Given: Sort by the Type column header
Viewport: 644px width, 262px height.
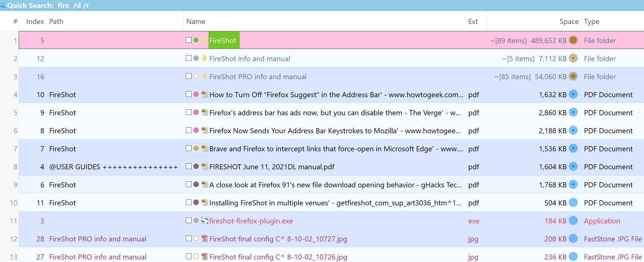Looking at the screenshot, I should click(x=592, y=21).
